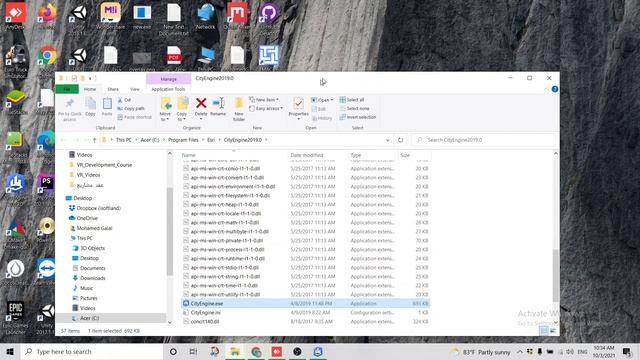This screenshot has height=360, width=640.
Task: Select the Google Chrome desktop icon
Action: tap(47, 57)
